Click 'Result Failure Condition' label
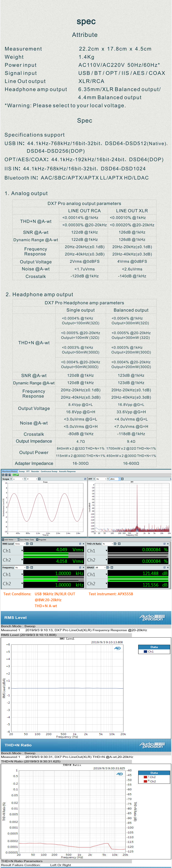The height and width of the screenshot is (868, 172). 21,865
